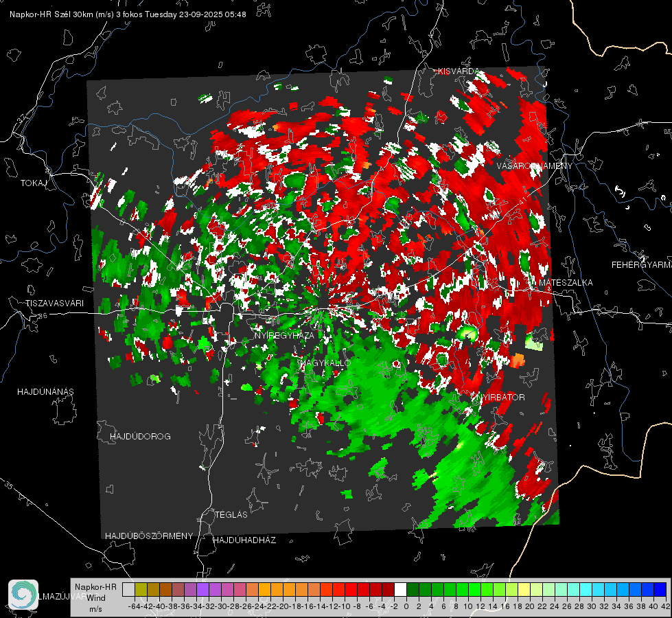Click the TÉGLÁS town label
The height and width of the screenshot is (618, 672).
point(231,514)
